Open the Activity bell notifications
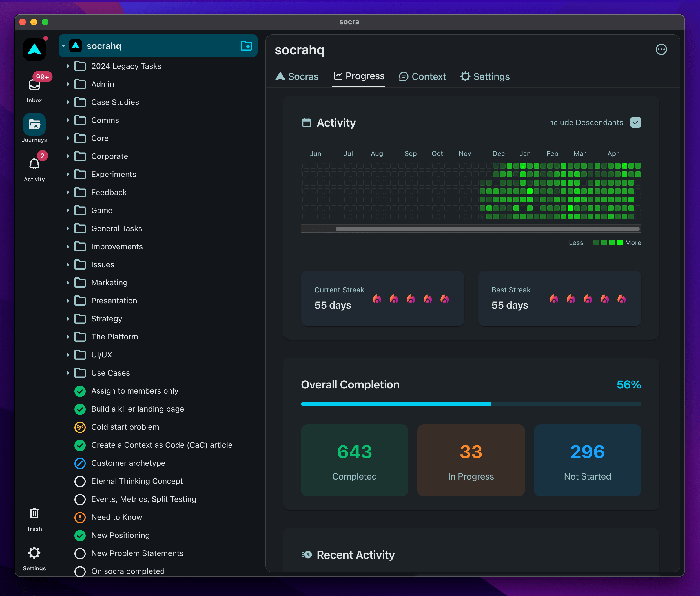Viewport: 700px width, 596px height. (x=34, y=165)
